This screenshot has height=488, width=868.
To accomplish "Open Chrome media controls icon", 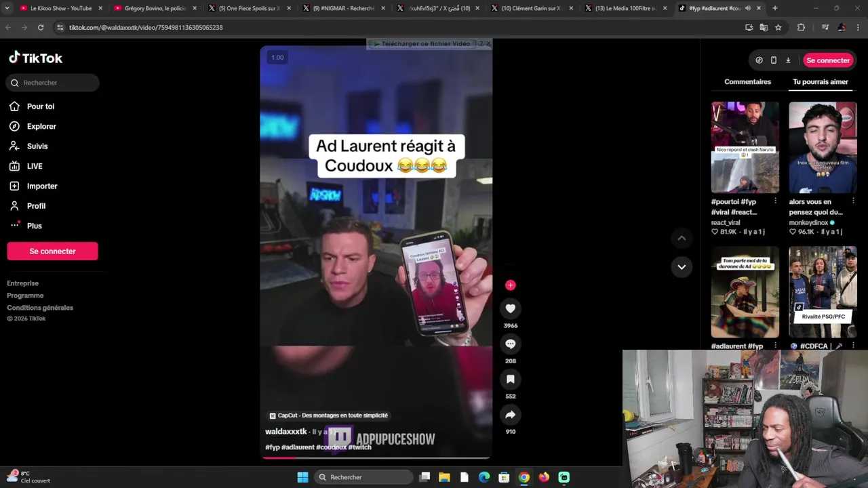I will (825, 27).
